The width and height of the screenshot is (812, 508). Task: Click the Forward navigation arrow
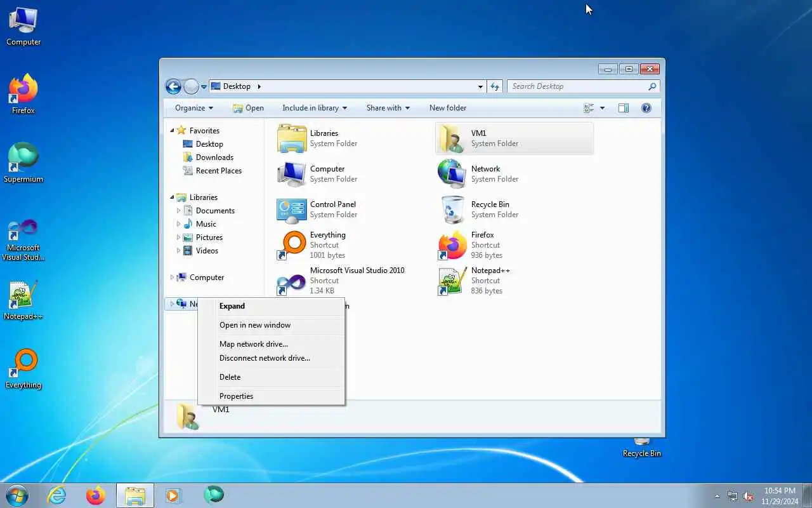pos(191,86)
